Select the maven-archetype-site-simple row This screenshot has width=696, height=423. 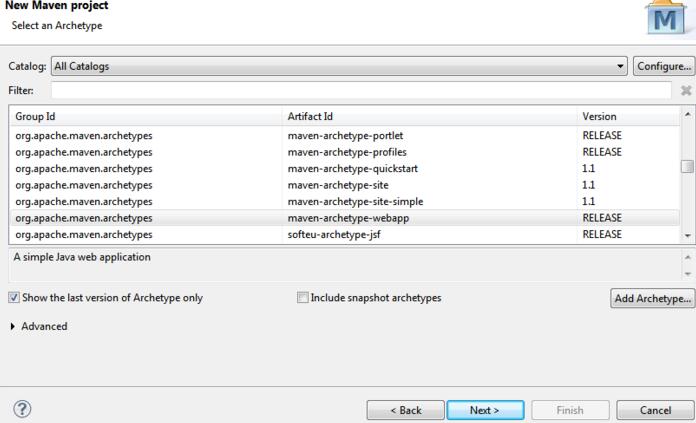click(344, 201)
